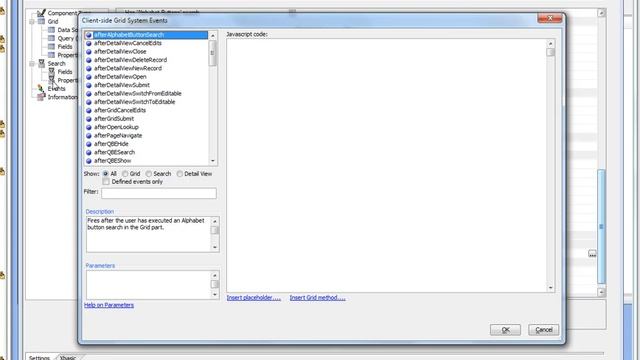Click event list scroll up arrow
640x360 pixels.
213,36
